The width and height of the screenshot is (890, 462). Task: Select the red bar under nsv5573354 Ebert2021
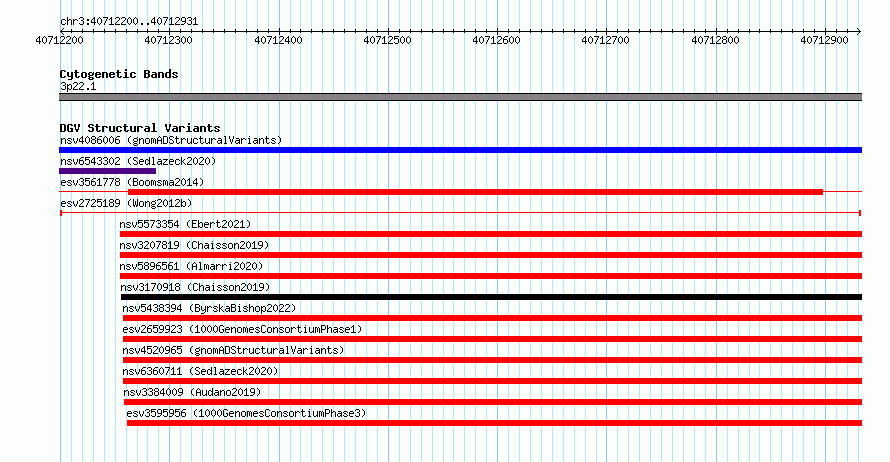coord(491,234)
